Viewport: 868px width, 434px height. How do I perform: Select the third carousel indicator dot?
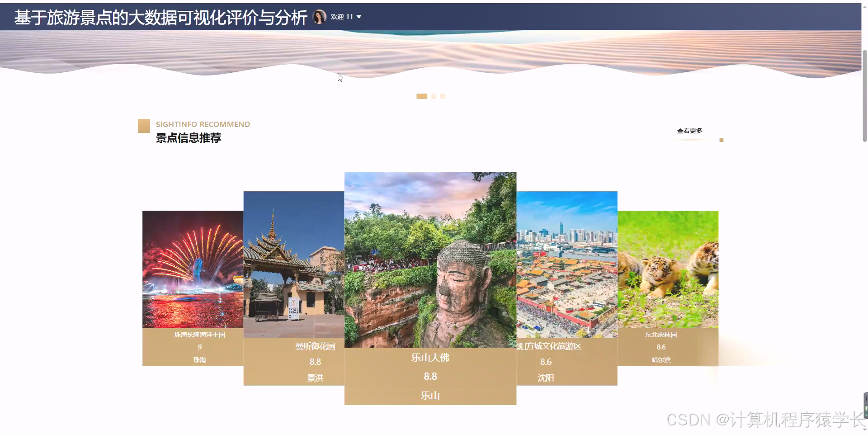click(443, 96)
